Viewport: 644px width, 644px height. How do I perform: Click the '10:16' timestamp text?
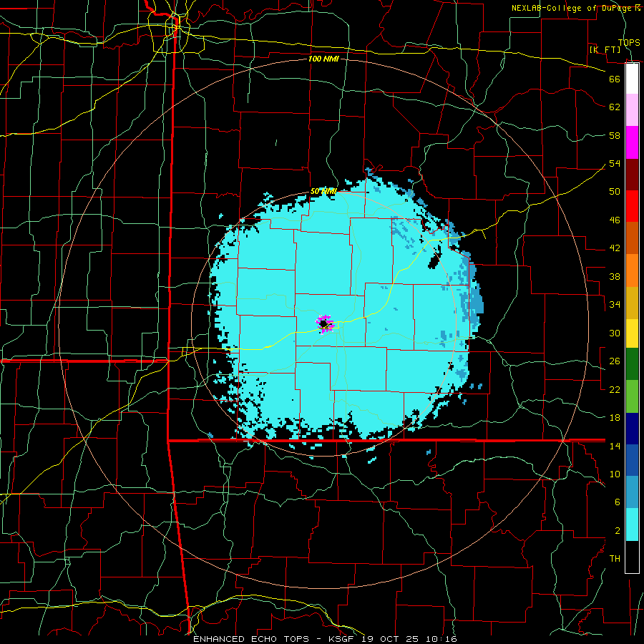pos(441,639)
